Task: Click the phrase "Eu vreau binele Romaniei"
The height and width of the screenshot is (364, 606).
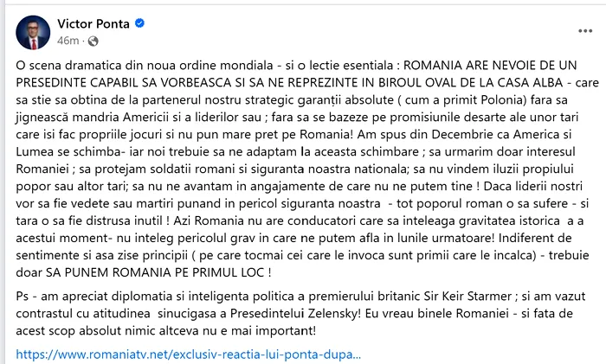Action: pos(415,310)
